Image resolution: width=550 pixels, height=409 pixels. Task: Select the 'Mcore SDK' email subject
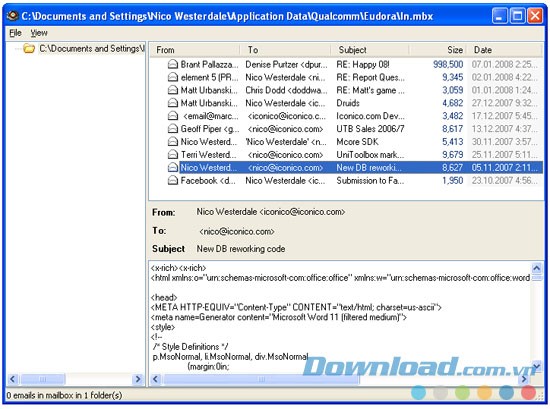click(357, 142)
